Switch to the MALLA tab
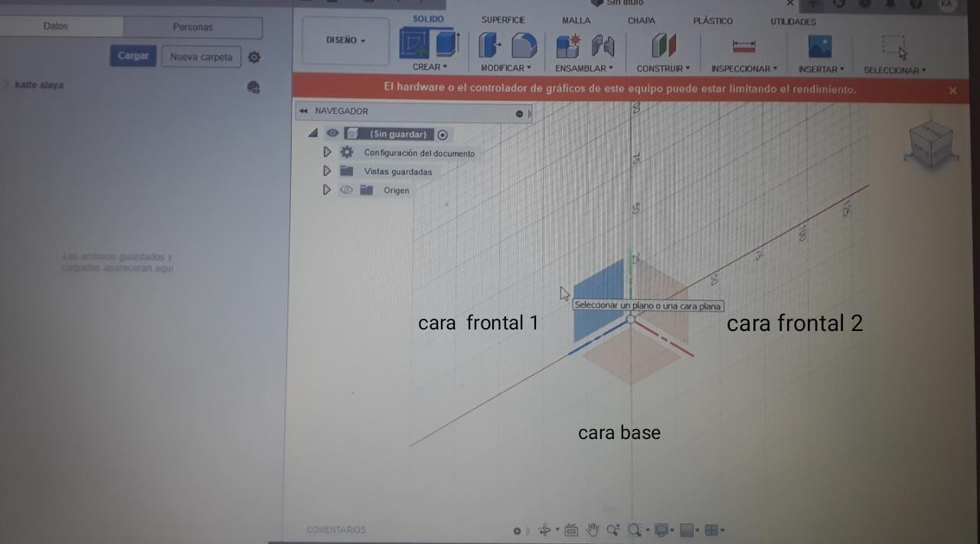 coord(577,21)
